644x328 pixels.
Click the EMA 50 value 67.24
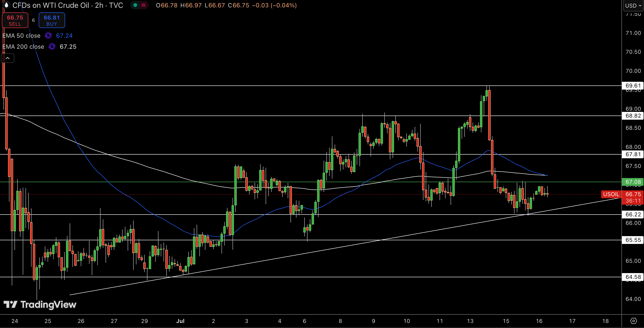pyautogui.click(x=64, y=36)
